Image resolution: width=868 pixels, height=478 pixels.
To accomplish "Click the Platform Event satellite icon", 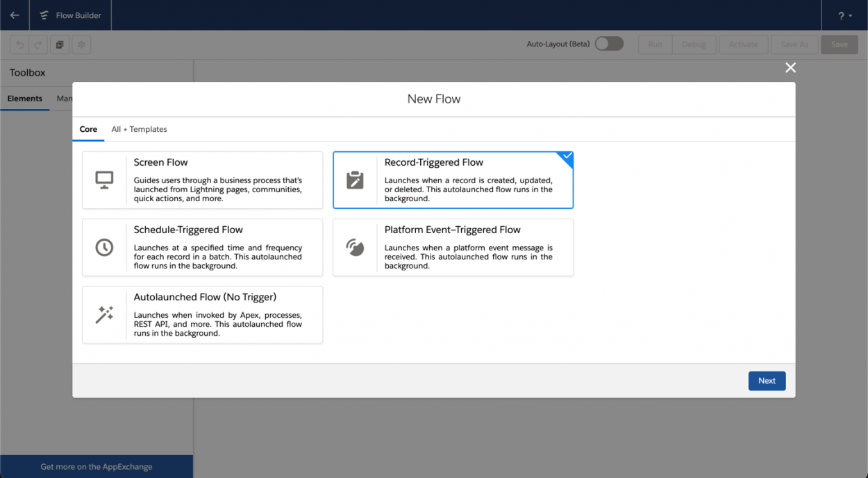I will point(355,248).
